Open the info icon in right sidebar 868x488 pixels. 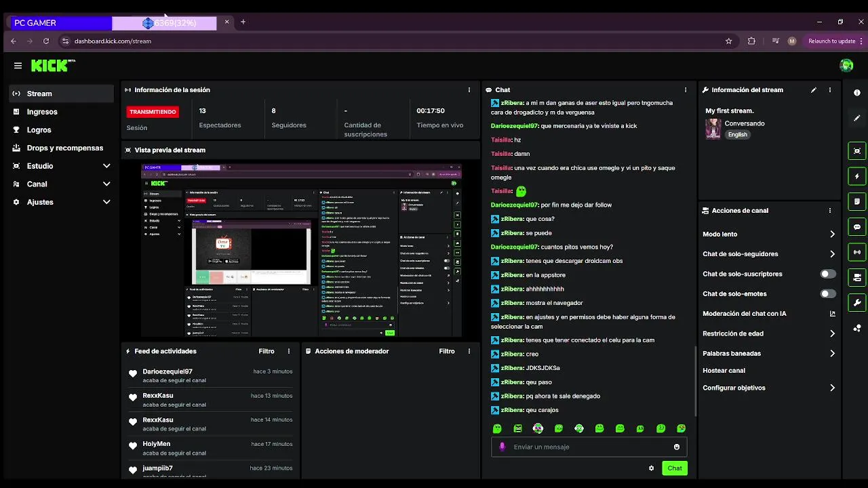pyautogui.click(x=857, y=93)
